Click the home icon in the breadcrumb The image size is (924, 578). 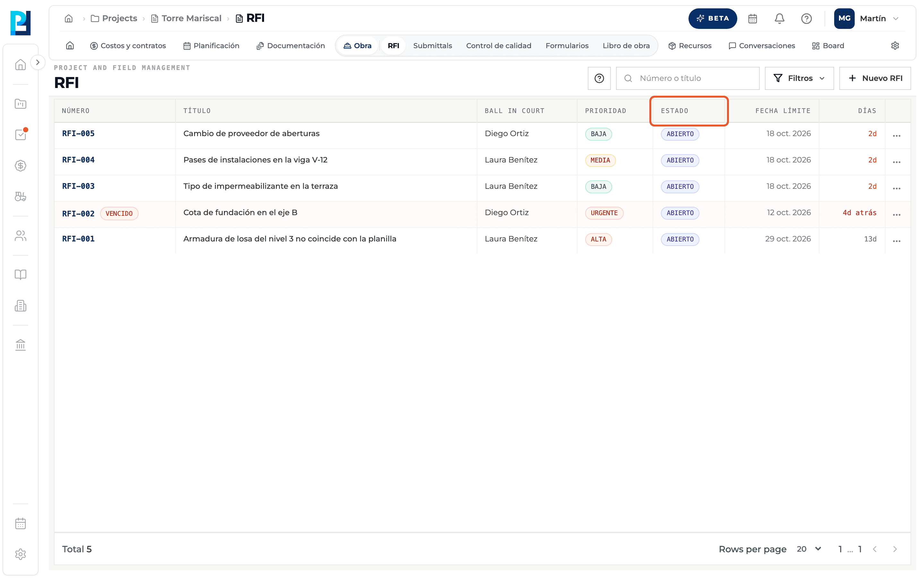[69, 18]
